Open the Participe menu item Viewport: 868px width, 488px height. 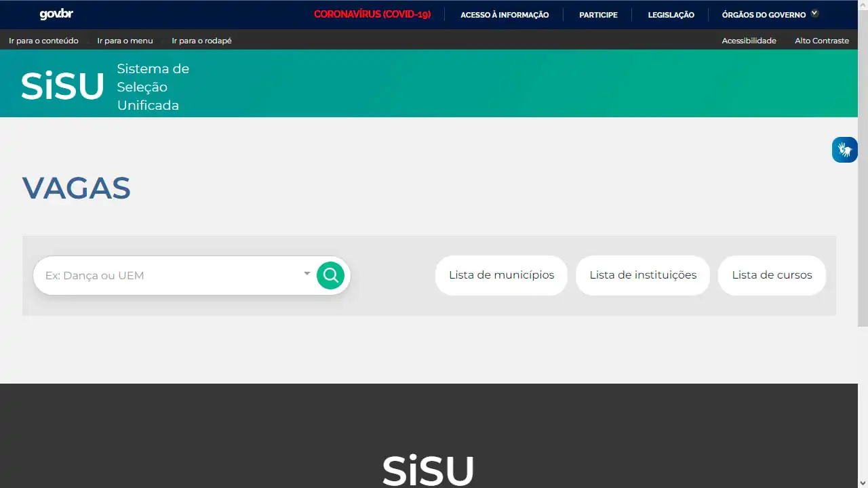[598, 14]
